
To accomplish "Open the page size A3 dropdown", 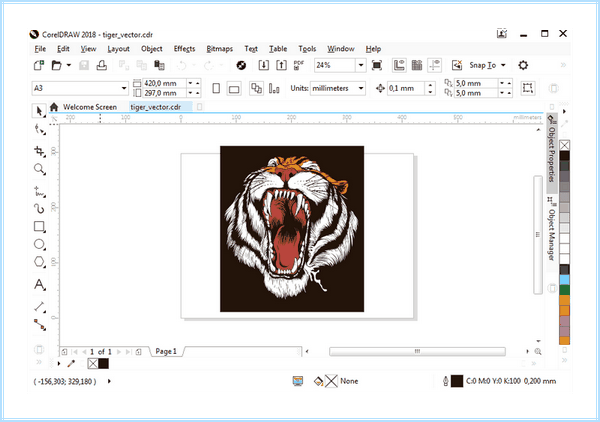I will (x=124, y=88).
